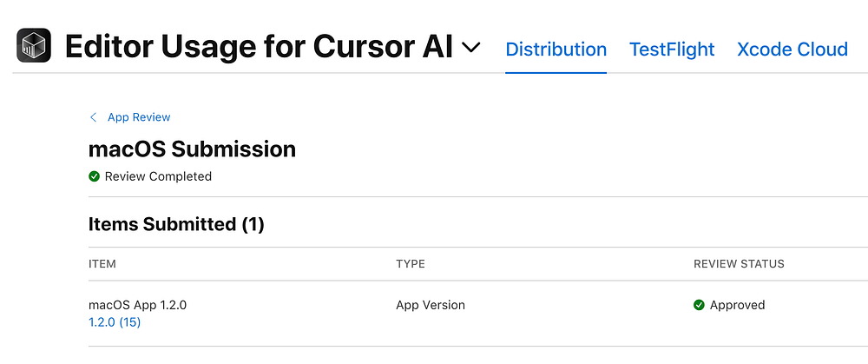Click the green Review Completed checkmark icon
Image resolution: width=868 pixels, height=364 pixels.
[94, 176]
